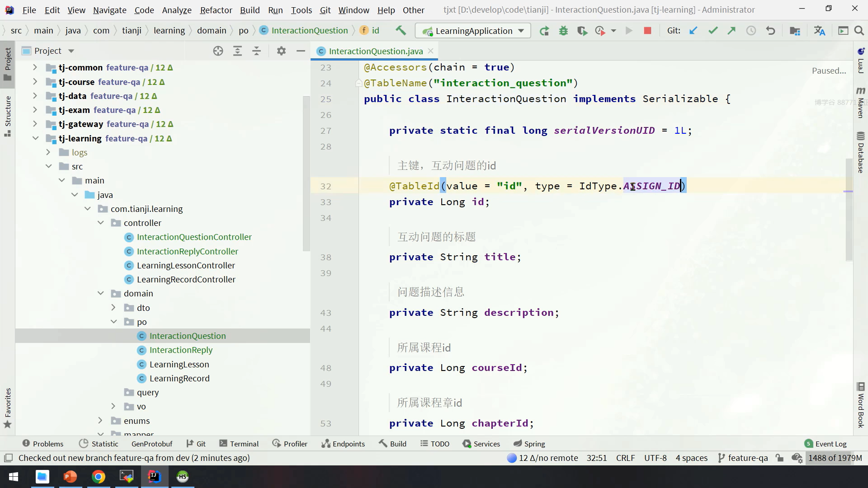868x488 pixels.
Task: Open Project panel settings gear
Action: 281,51
